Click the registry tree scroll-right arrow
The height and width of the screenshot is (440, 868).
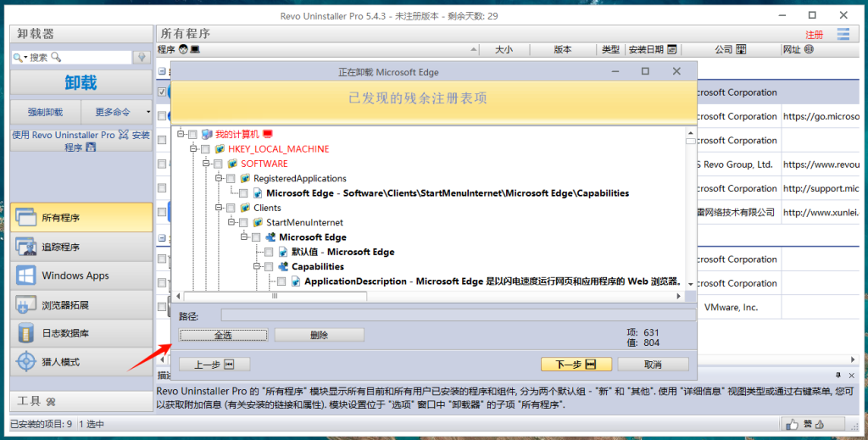point(679,297)
